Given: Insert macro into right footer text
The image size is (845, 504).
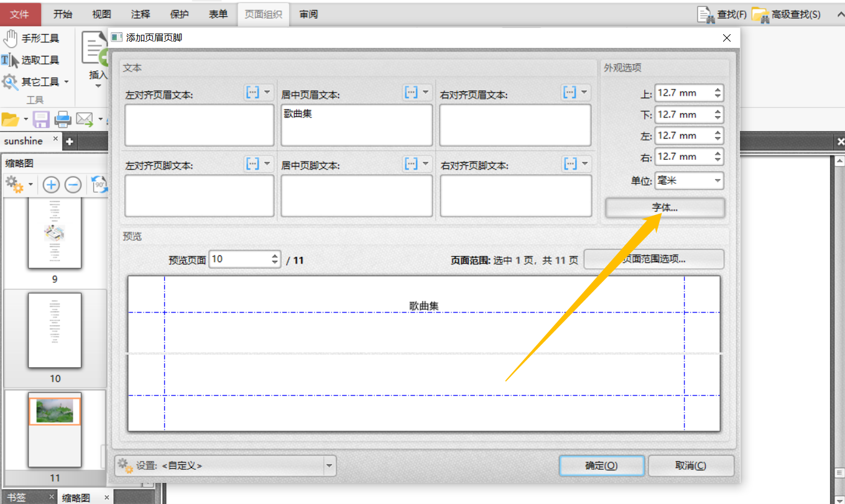Looking at the screenshot, I should click(x=570, y=163).
